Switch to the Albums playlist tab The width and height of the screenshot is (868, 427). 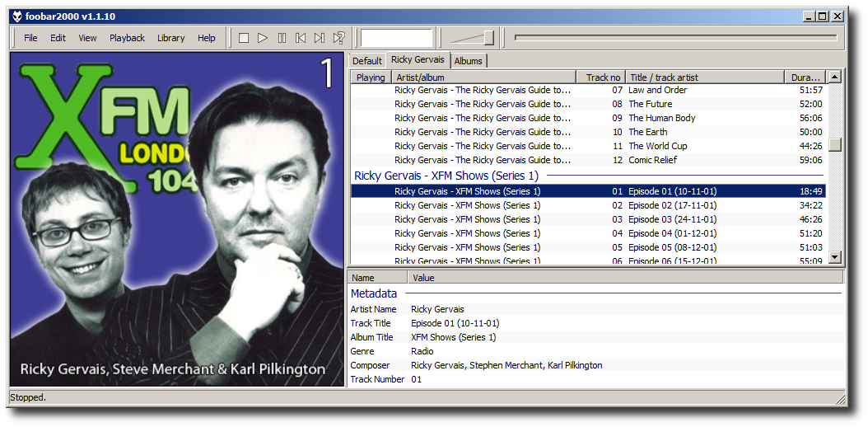click(469, 61)
